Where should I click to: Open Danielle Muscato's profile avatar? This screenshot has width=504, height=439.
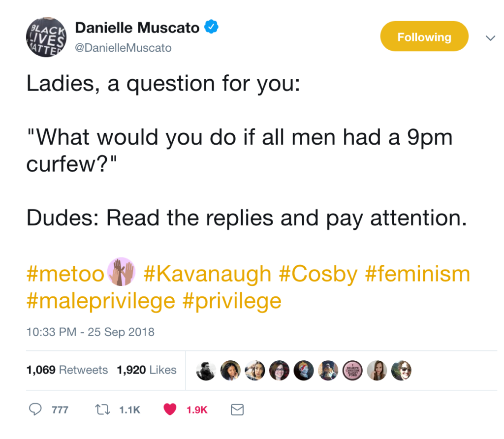46,37
